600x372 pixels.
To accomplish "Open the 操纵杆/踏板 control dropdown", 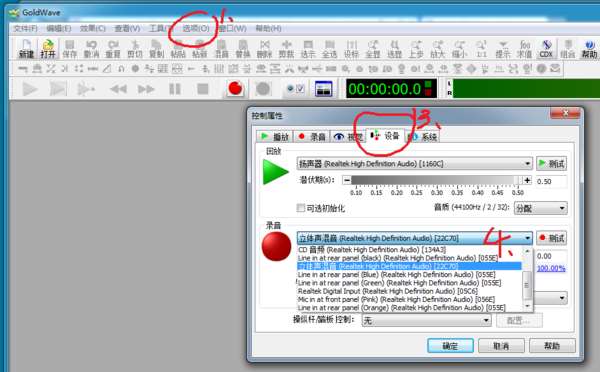I will point(426,320).
